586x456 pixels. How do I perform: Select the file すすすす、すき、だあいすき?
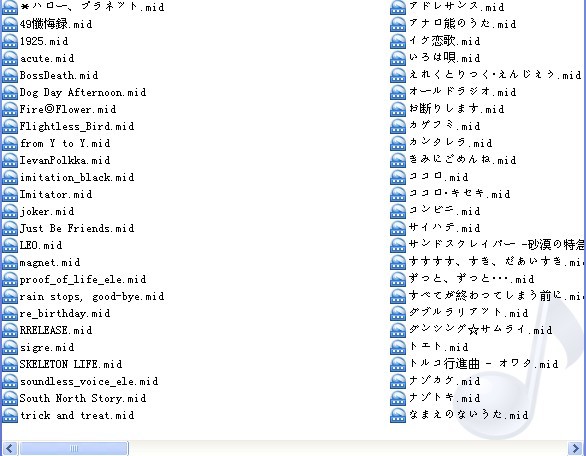tap(496, 262)
